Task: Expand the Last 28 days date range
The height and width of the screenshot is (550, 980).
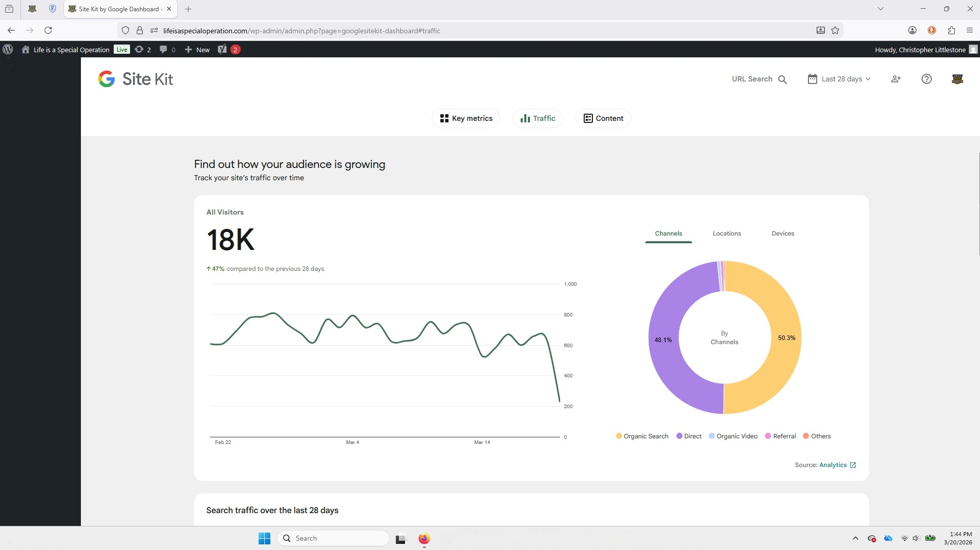Action: pos(840,79)
